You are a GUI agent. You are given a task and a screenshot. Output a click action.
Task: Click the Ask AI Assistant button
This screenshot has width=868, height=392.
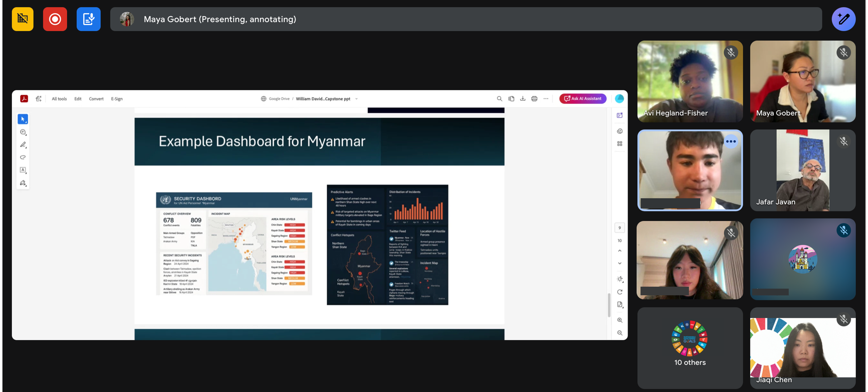tap(583, 99)
